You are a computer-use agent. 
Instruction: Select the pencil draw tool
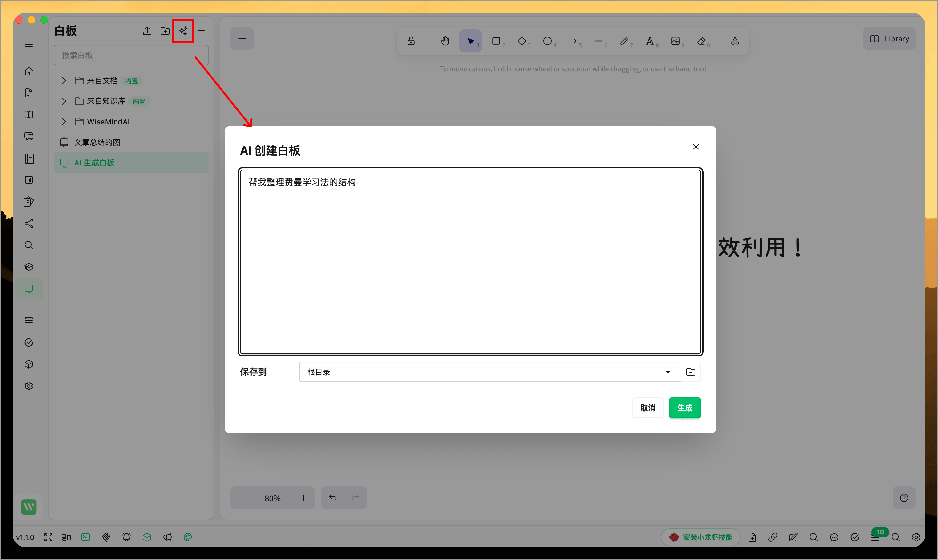pos(624,41)
